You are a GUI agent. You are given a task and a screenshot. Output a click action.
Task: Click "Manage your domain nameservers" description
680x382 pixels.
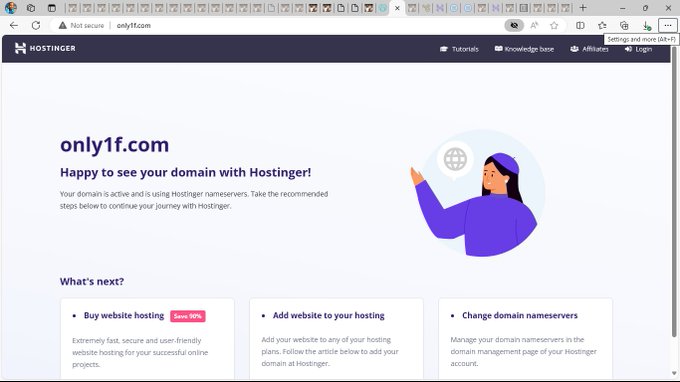tap(523, 352)
